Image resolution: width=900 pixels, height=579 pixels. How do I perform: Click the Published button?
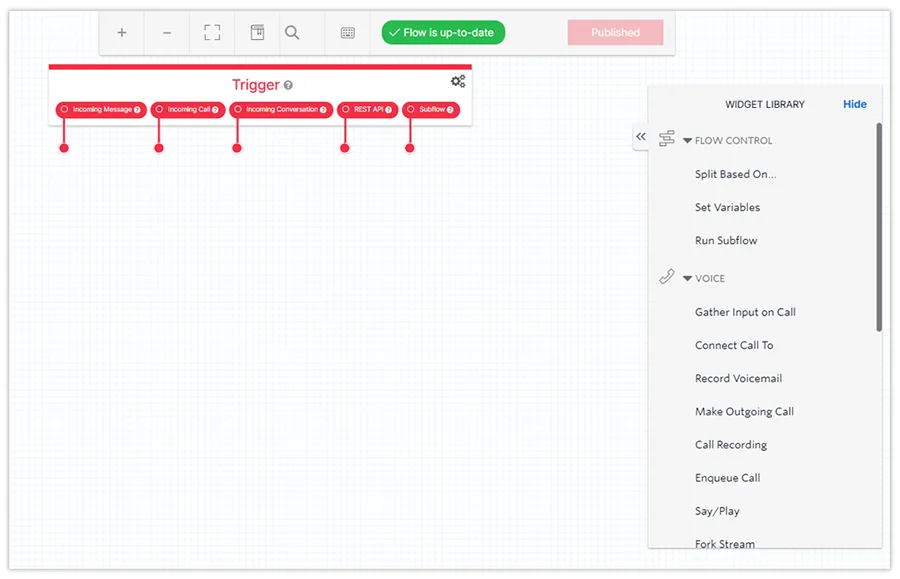coord(615,33)
